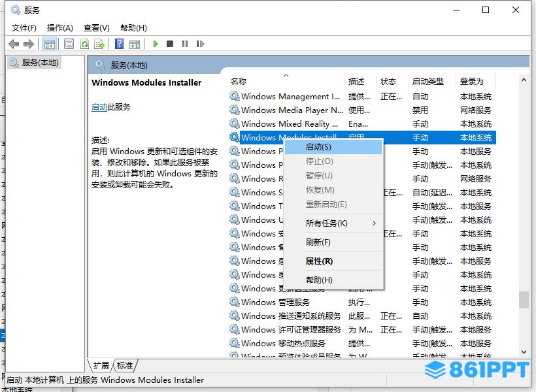Click gear icon of Windows 管理服务 row
The width and height of the screenshot is (536, 392).
point(234,302)
